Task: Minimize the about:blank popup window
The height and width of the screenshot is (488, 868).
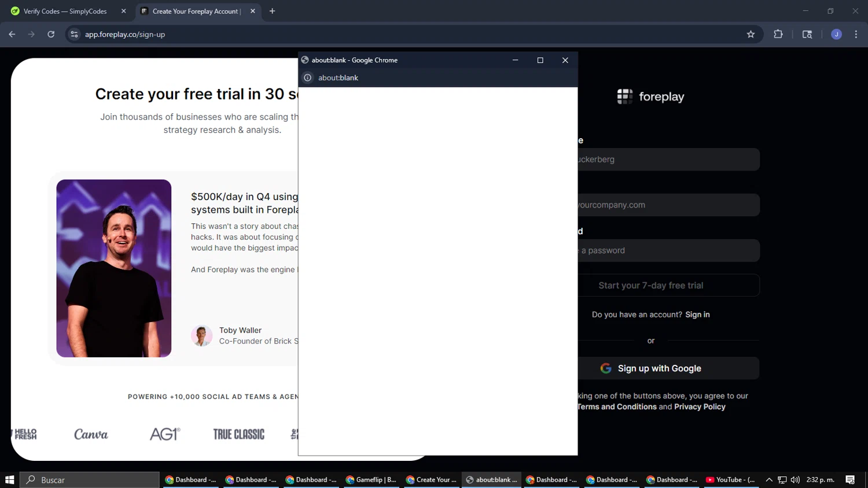Action: [x=515, y=60]
